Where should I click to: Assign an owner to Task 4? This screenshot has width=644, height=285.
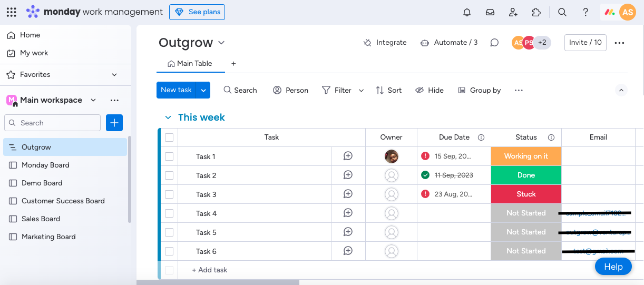click(392, 213)
